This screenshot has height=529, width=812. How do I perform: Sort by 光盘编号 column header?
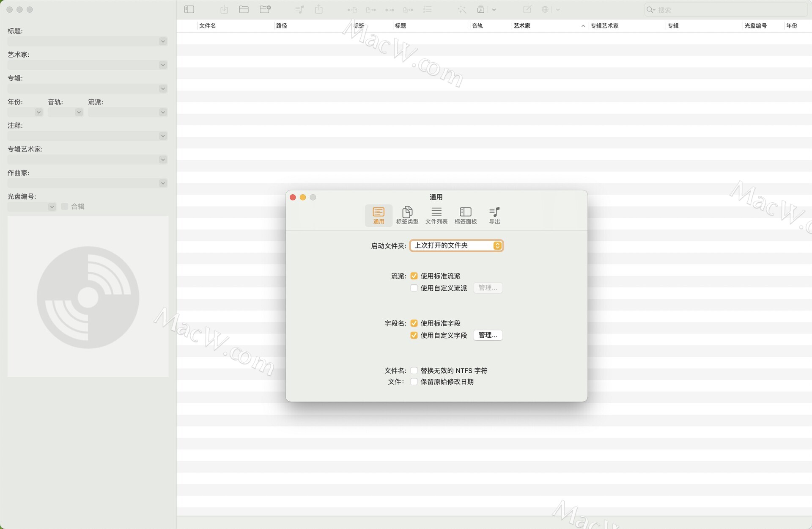[763, 26]
